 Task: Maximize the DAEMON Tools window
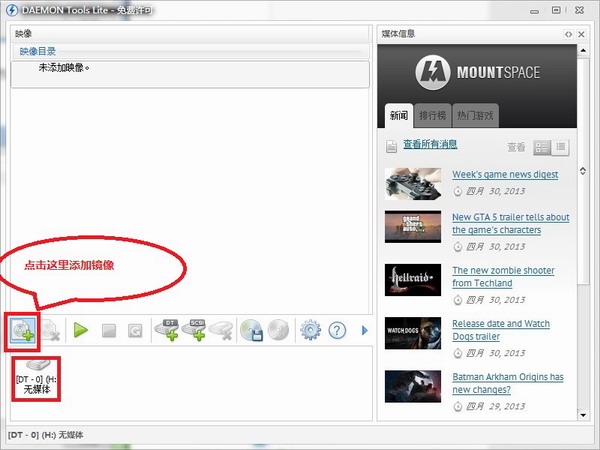coord(556,10)
